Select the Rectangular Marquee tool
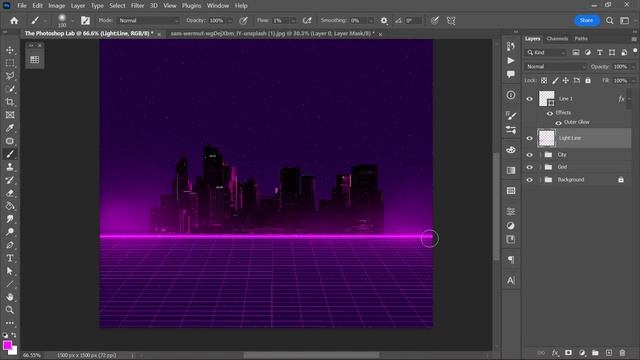 (10, 63)
